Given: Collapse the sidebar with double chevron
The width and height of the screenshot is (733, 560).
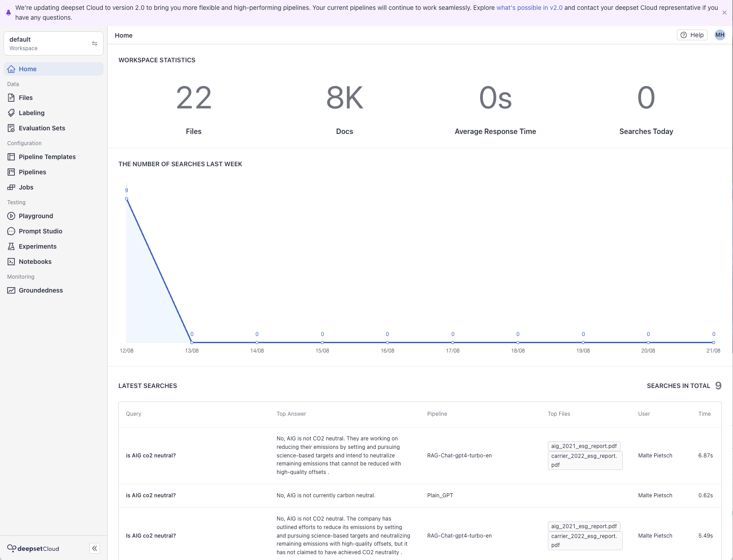Looking at the screenshot, I should coord(95,548).
